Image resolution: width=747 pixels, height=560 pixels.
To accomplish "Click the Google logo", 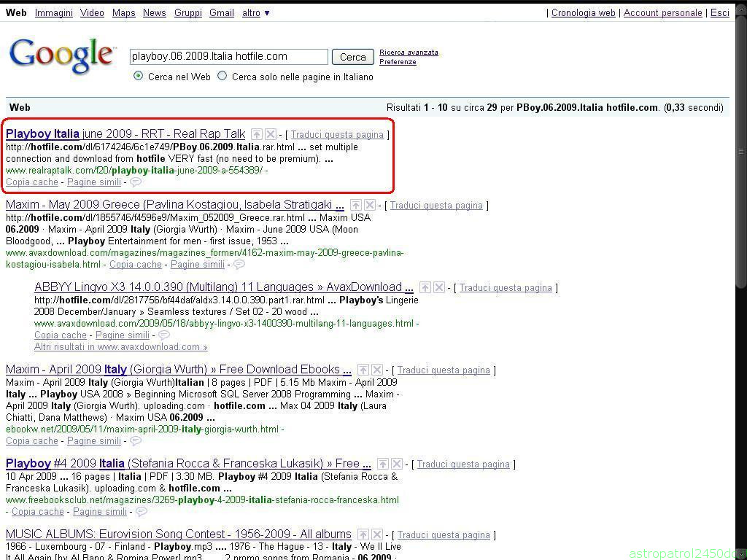I will [x=62, y=56].
